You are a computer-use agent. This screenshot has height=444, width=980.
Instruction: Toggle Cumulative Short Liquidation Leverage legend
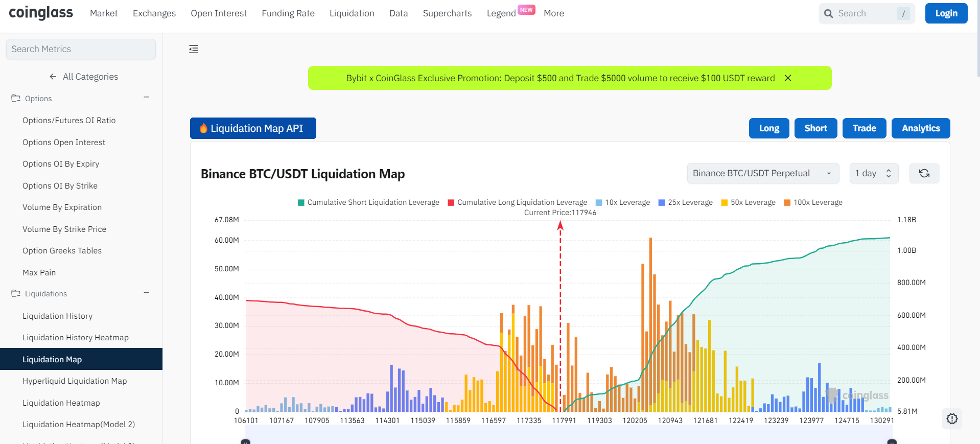click(368, 202)
